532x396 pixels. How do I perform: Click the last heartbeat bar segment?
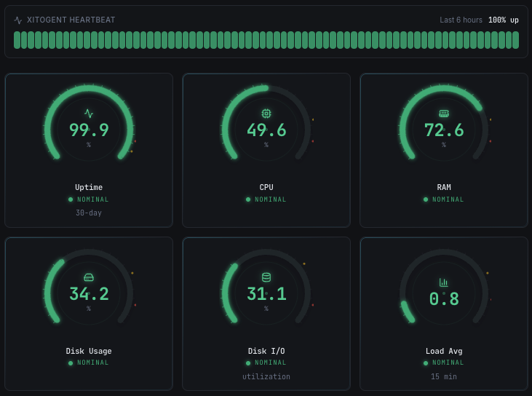(515, 40)
